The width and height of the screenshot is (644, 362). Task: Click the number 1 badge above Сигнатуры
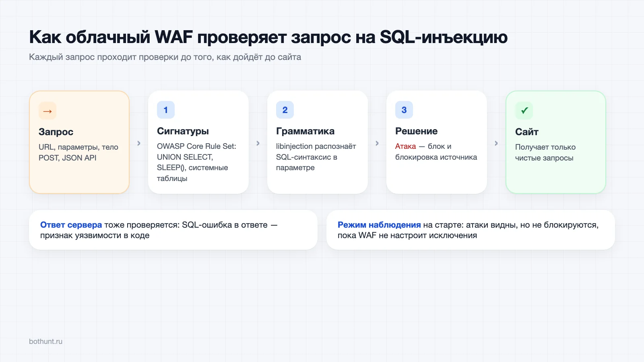(x=166, y=110)
